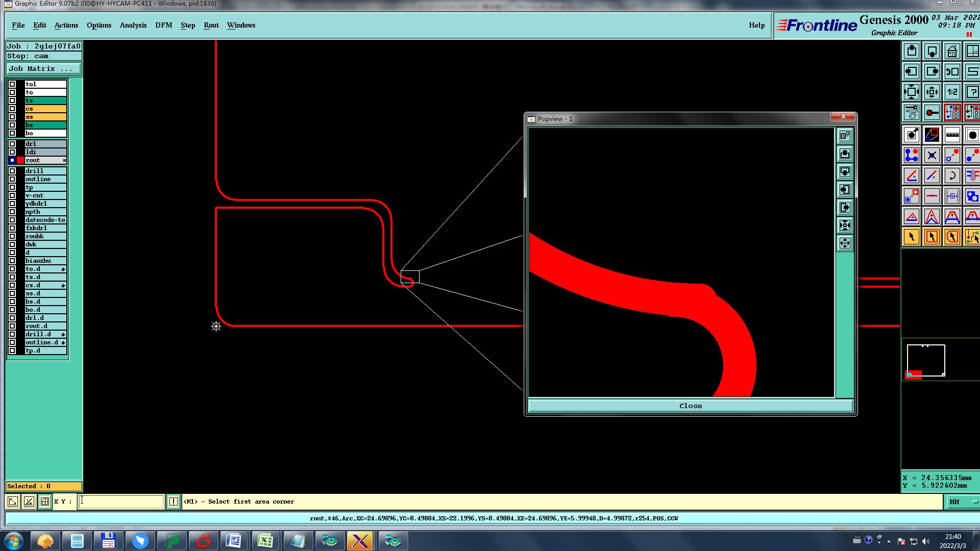Image resolution: width=980 pixels, height=551 pixels.
Task: Toggle checkbox for the outline layer
Action: 12,179
